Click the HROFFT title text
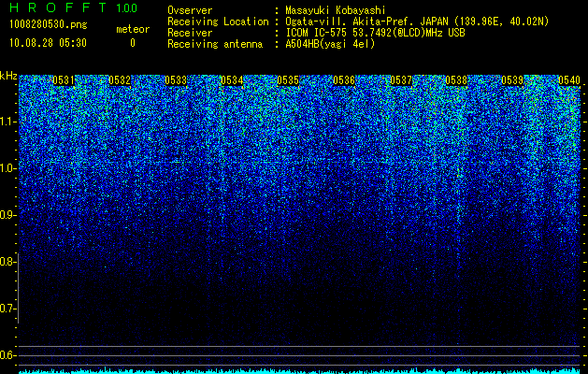The image size is (588, 374). pos(58,7)
